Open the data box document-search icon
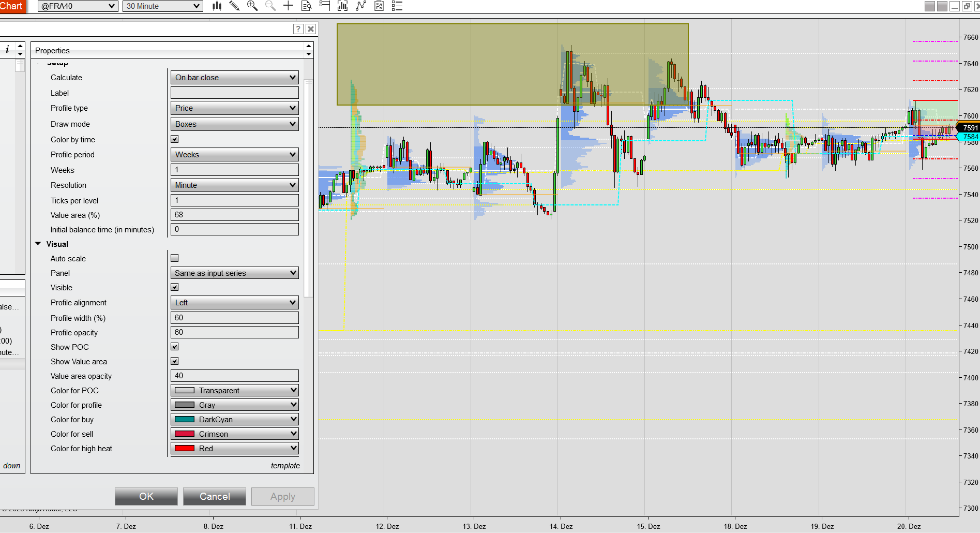This screenshot has height=533, width=980. coord(307,6)
